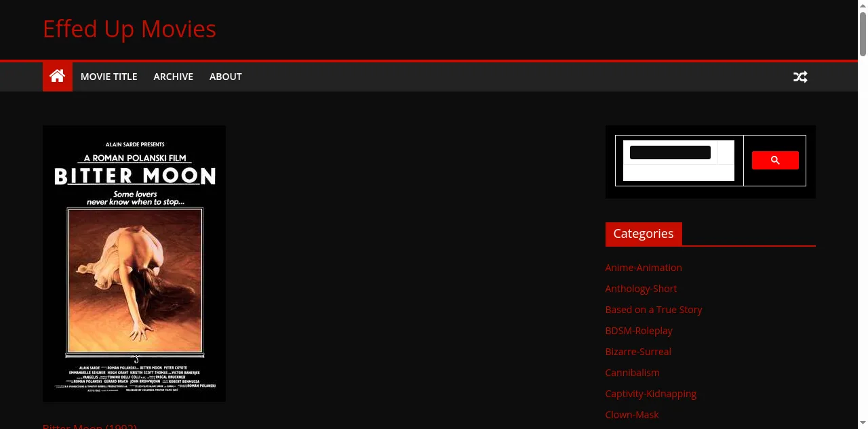Browse the Based on a True Story category
Screen dimensions: 868x429
point(654,310)
